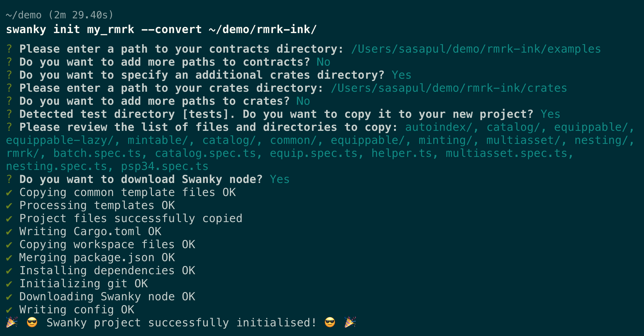Click the '~/demo (2m 29.40s)' prompt header

tap(59, 15)
